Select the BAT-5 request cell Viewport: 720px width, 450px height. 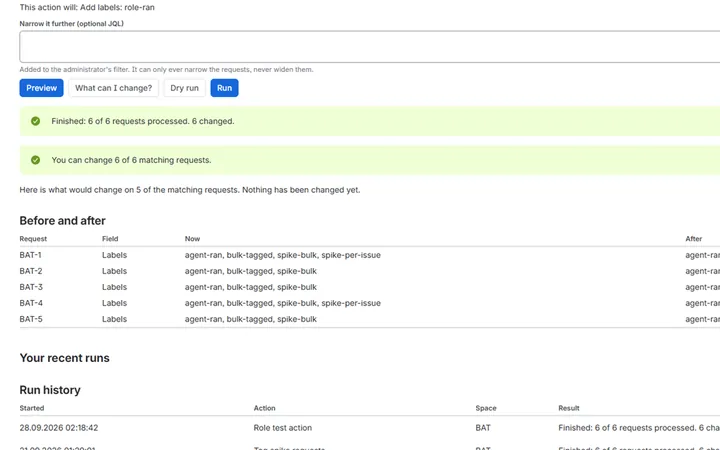pyautogui.click(x=31, y=319)
